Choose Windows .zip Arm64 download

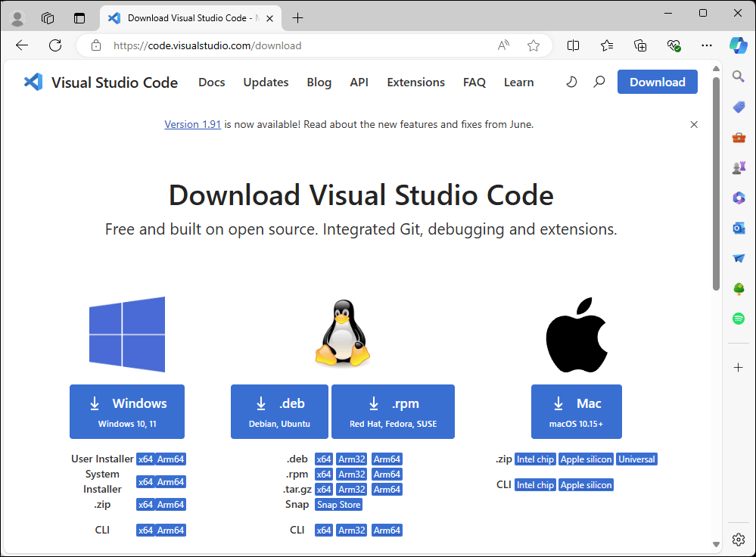(x=171, y=505)
